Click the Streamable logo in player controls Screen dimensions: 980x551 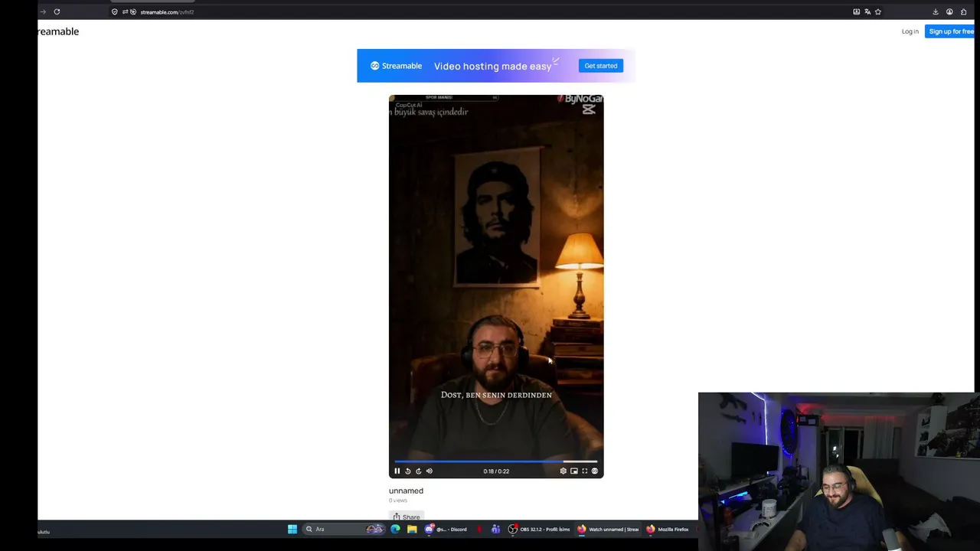coord(594,471)
